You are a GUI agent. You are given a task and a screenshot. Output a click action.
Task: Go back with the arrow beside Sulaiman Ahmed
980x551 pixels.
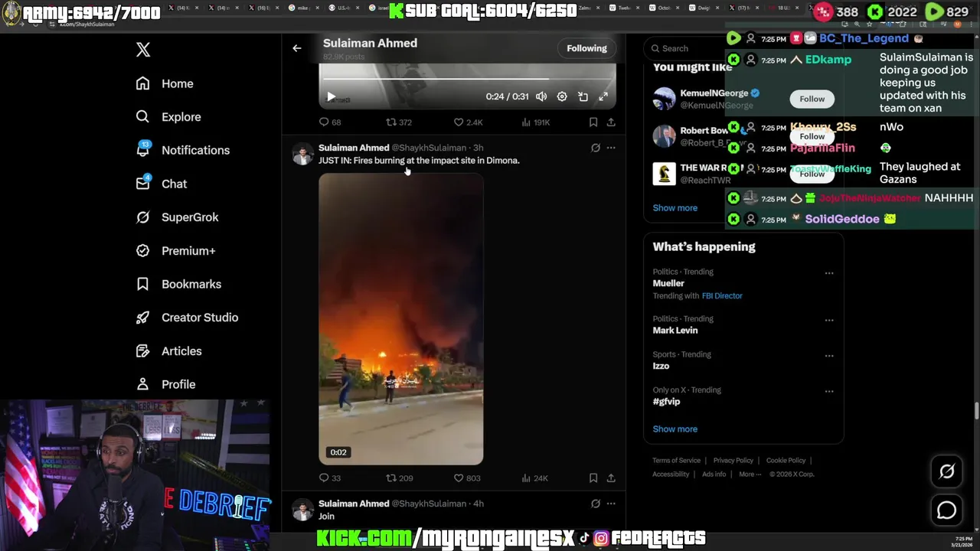click(x=297, y=48)
